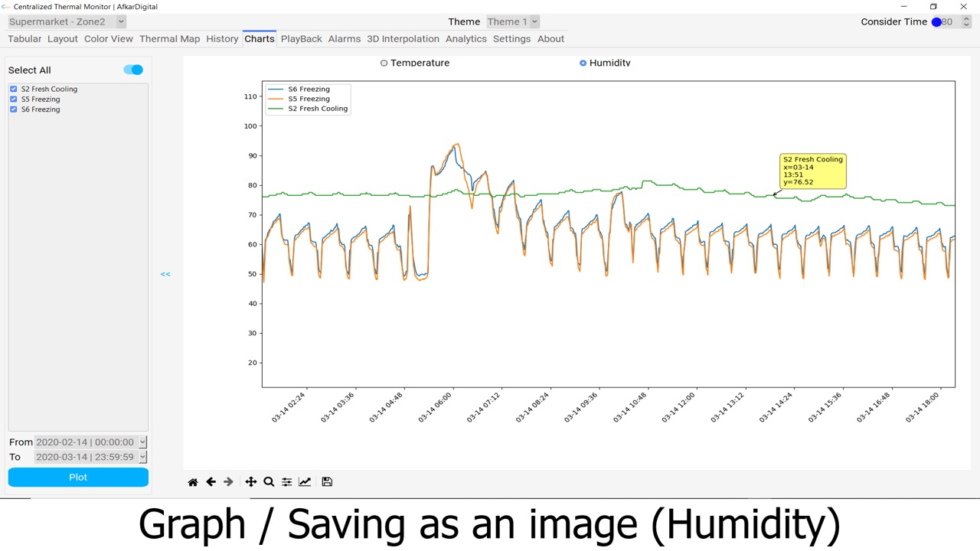This screenshot has height=551, width=980.
Task: Open the Analytics tab
Action: (465, 38)
